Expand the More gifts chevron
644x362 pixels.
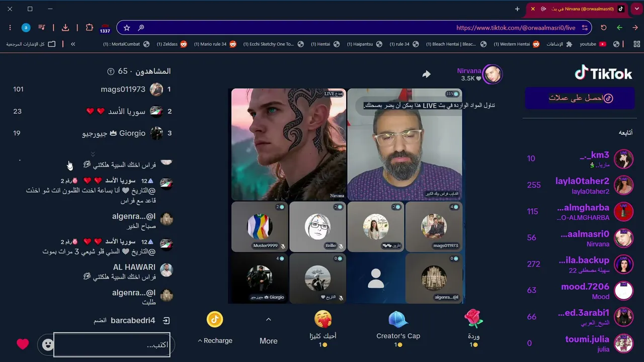(x=268, y=319)
